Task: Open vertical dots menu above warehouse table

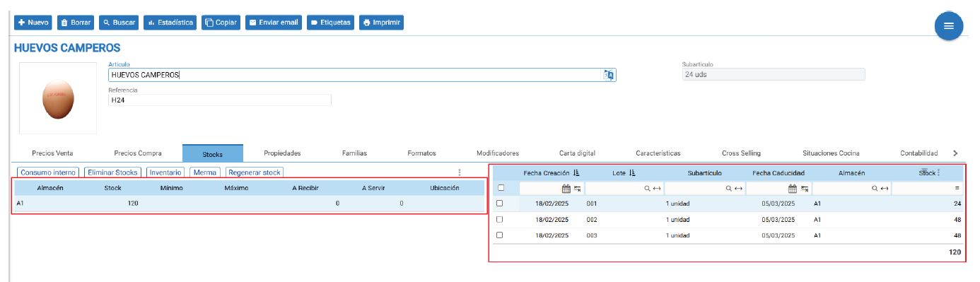Action: coord(460,172)
